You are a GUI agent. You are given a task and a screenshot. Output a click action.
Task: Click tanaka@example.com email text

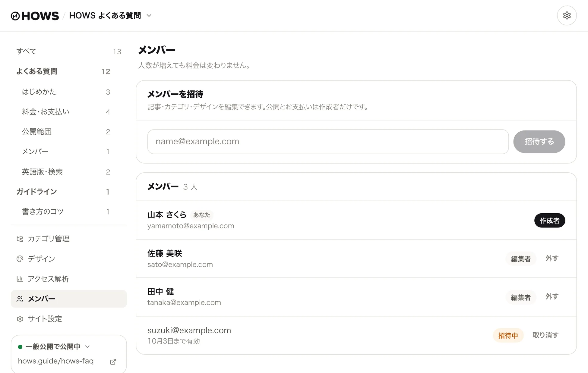[x=184, y=302]
